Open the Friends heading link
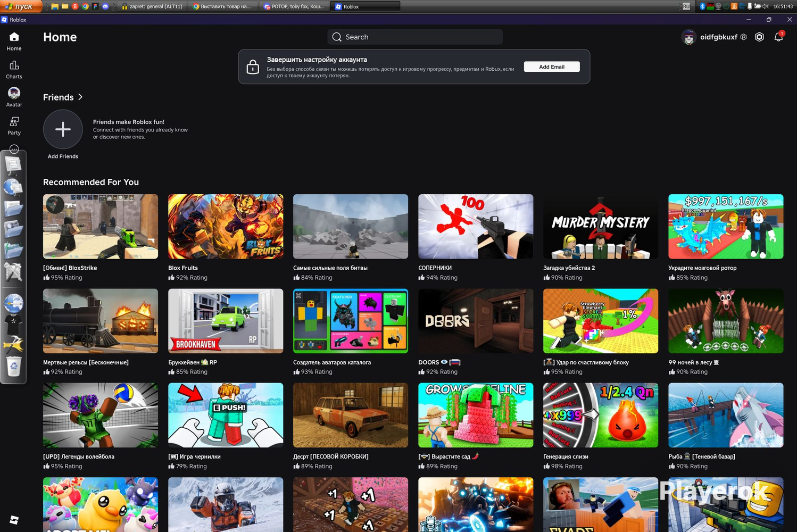The image size is (797, 532). point(59,97)
